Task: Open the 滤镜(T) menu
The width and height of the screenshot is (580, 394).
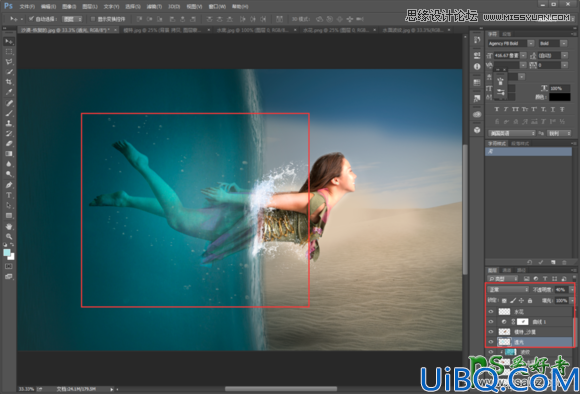Action: click(x=154, y=6)
